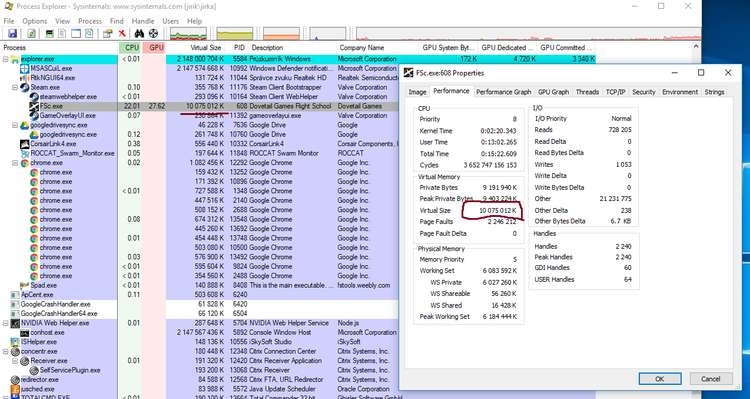750x399 pixels.
Task: Click the orange physical memory mini graph
Action: [281, 33]
